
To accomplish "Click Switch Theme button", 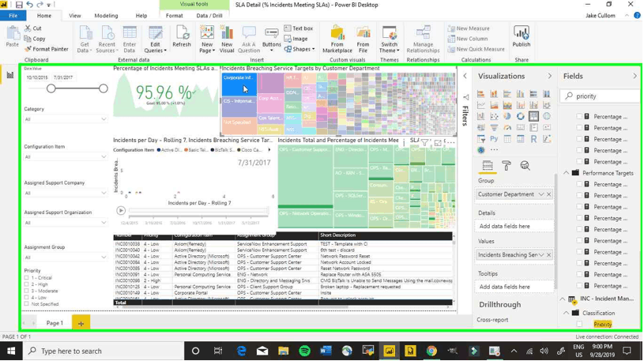I will 389,39.
